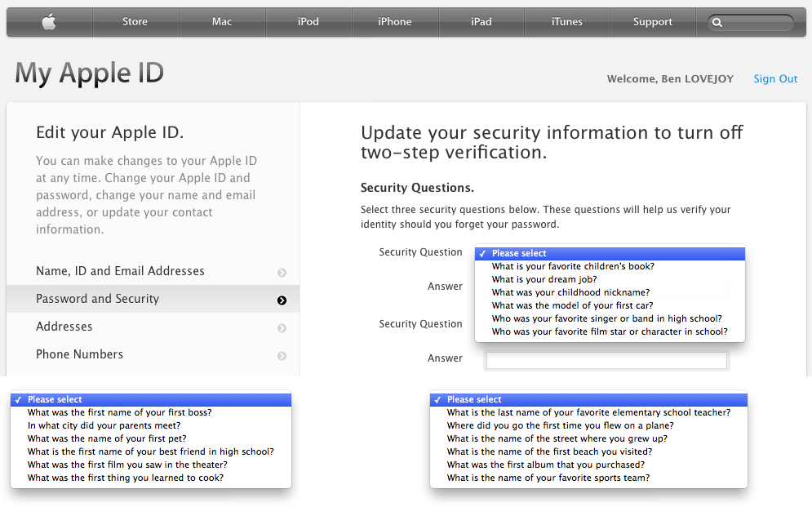
Task: Open the Support section
Action: pos(653,22)
